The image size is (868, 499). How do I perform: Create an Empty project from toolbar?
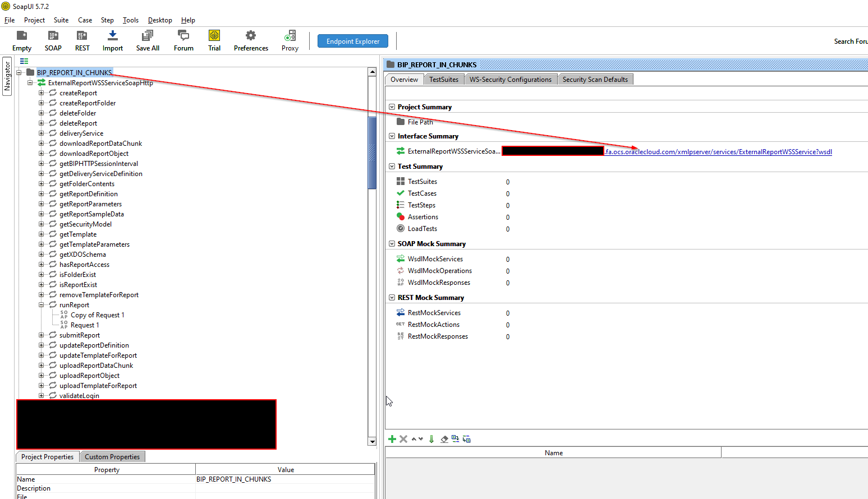click(22, 41)
